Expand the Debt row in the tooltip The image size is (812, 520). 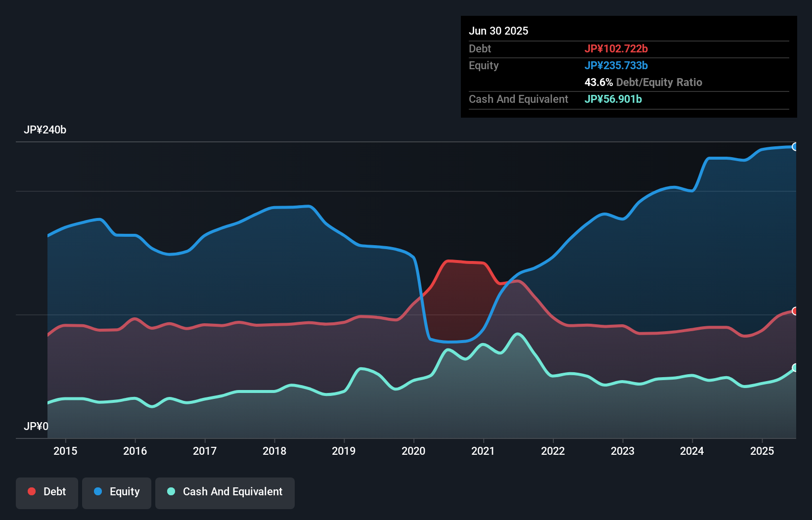tap(480, 48)
